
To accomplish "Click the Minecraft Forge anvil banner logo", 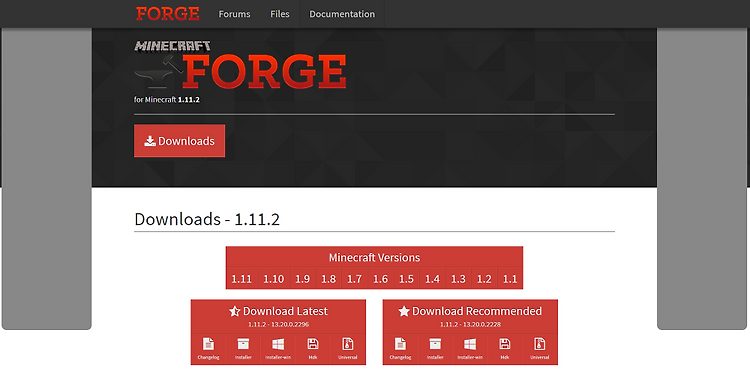I will [x=240, y=65].
